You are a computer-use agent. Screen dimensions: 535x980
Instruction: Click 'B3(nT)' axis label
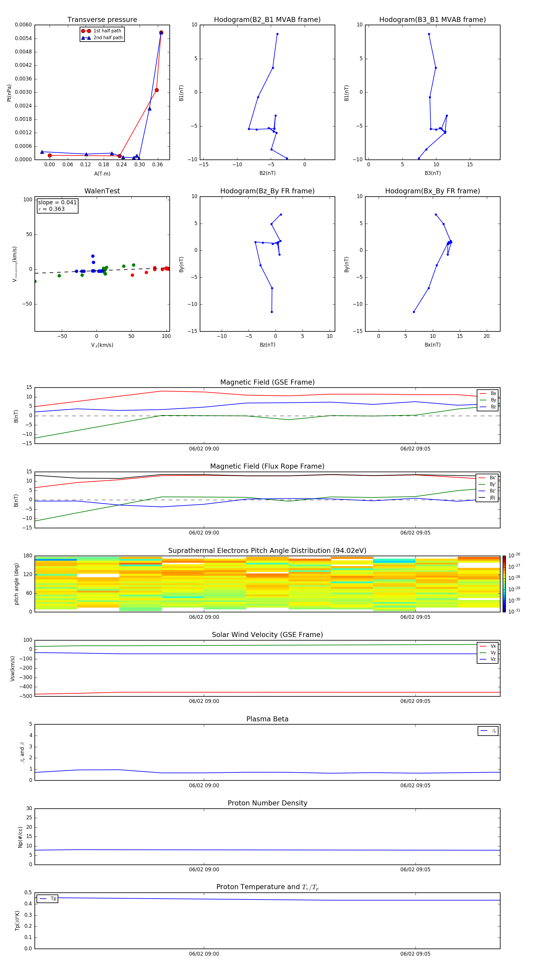click(432, 173)
